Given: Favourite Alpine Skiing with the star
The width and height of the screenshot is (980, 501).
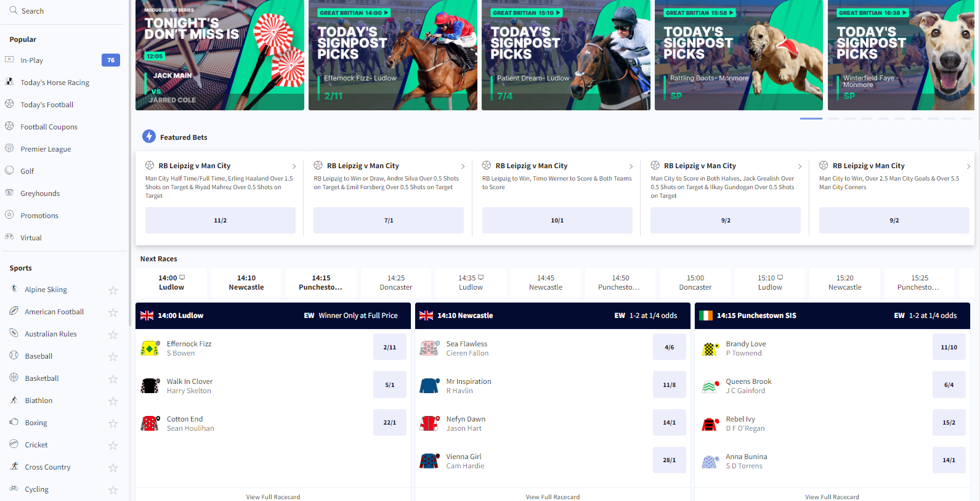Looking at the screenshot, I should 113,290.
